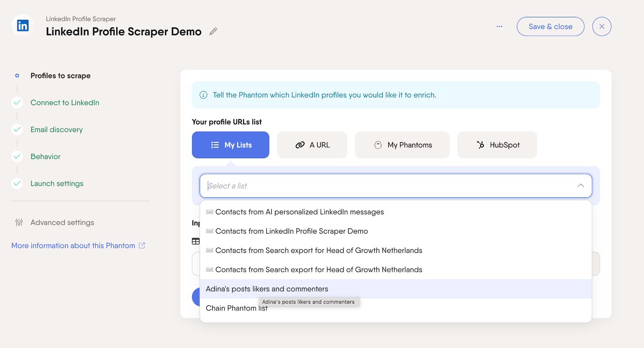Choose Contacts from LinkedIn Profile Scraper Demo
This screenshot has width=644, height=348.
(396, 231)
